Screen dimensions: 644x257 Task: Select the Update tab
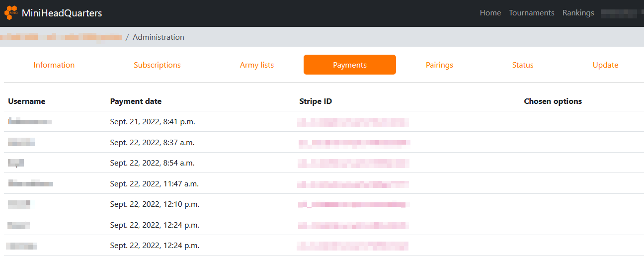click(605, 65)
